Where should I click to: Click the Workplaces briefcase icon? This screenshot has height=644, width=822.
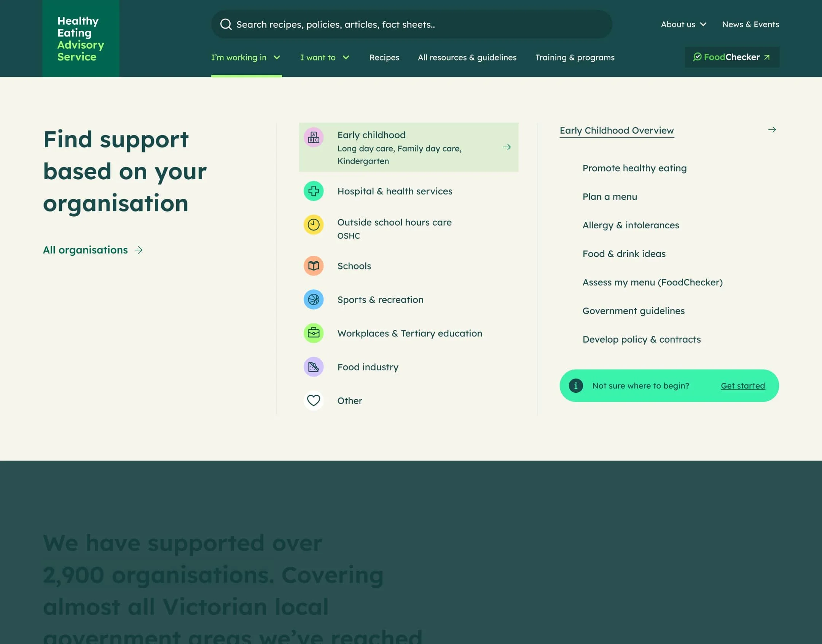(313, 333)
